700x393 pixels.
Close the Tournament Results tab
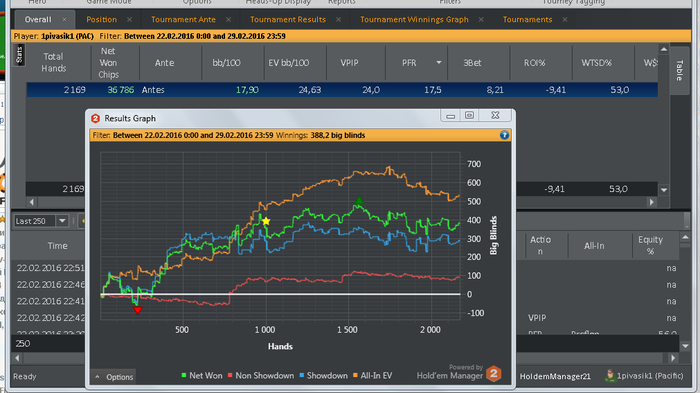coord(338,20)
